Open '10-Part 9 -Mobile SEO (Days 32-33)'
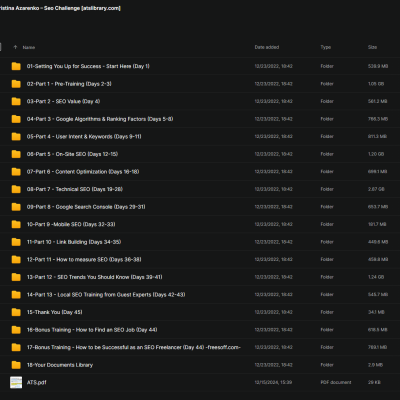This screenshot has height=400, width=400. click(71, 224)
